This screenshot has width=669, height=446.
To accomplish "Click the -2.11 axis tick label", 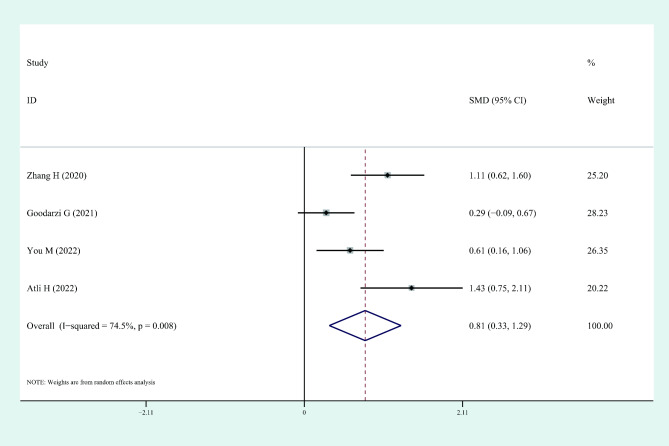I will point(146,413).
